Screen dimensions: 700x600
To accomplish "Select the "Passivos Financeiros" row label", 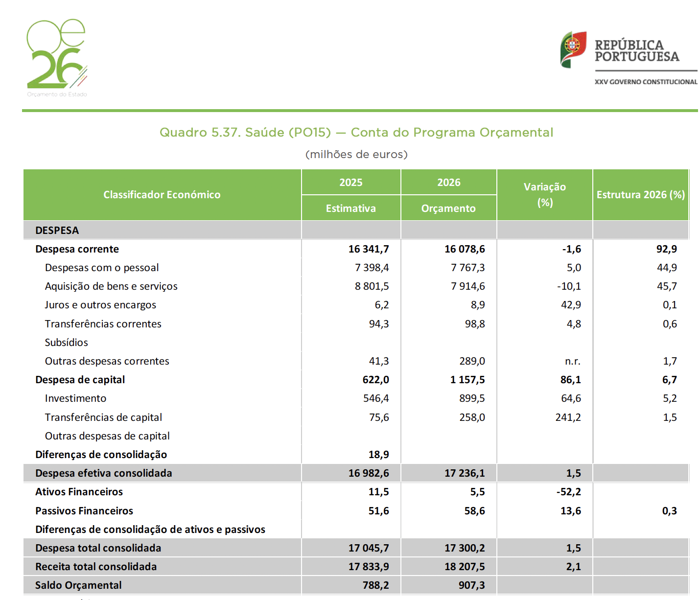I will [84, 511].
